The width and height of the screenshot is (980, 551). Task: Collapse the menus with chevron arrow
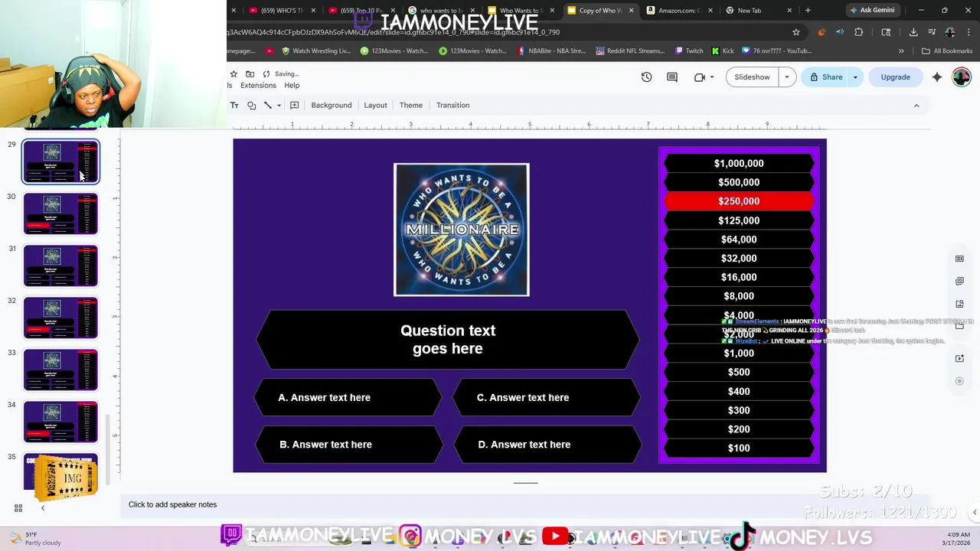click(916, 105)
